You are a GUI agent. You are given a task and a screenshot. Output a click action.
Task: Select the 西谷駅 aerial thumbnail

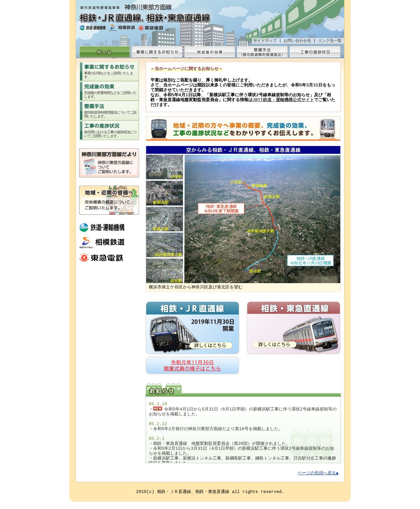(x=165, y=271)
